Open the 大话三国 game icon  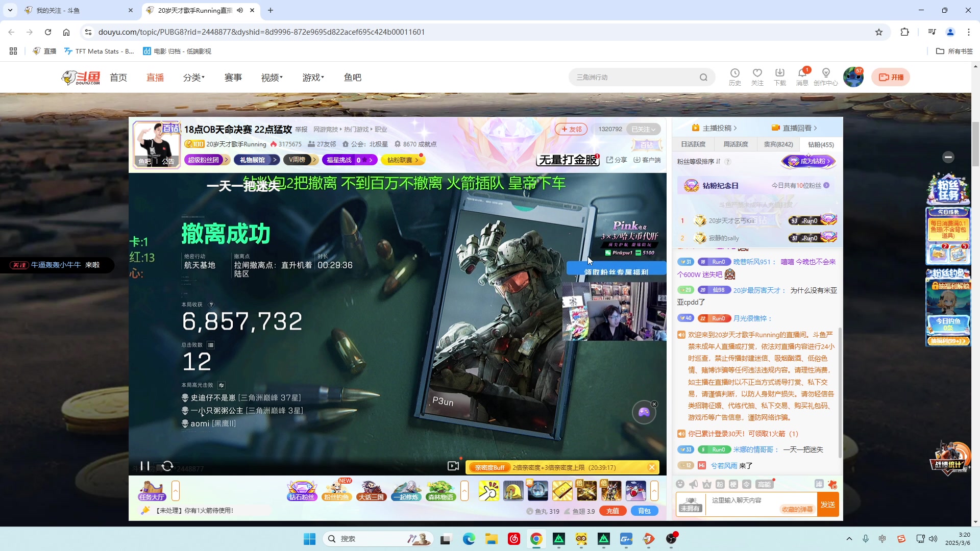[x=371, y=491]
